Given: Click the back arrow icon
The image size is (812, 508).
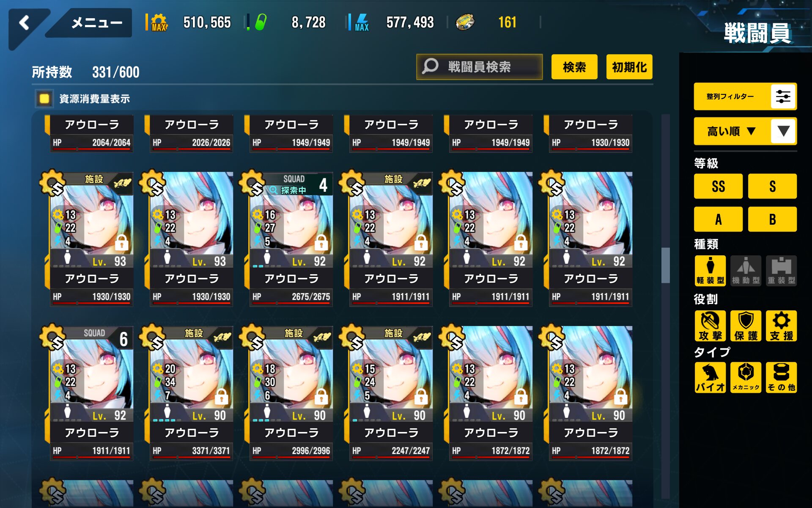Looking at the screenshot, I should coord(24,22).
